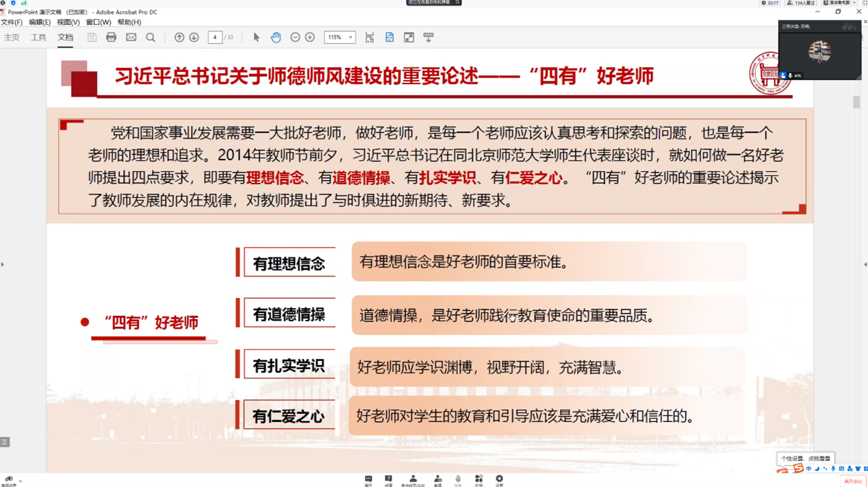The width and height of the screenshot is (868, 487).
Task: Activate the arrow selection tool
Action: point(257,37)
